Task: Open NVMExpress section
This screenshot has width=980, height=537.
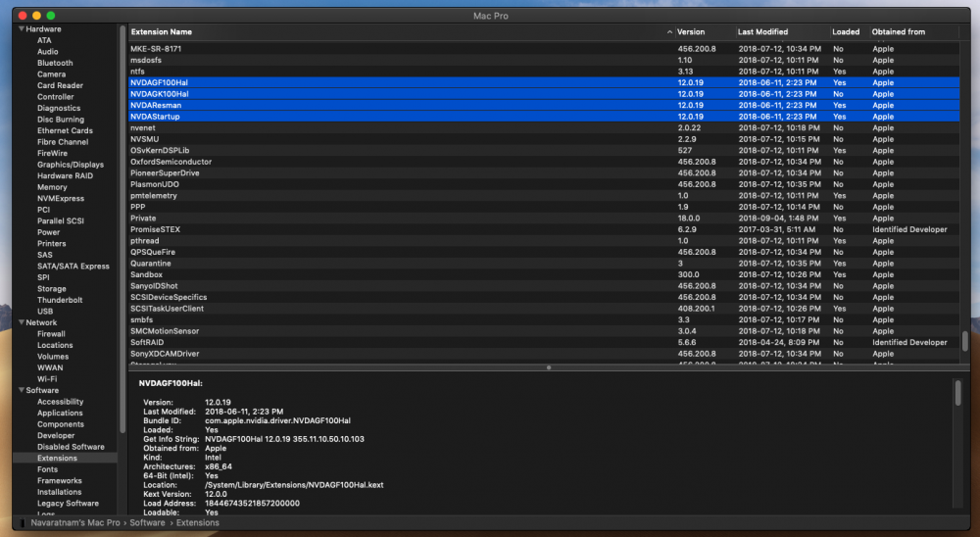Action: pos(61,198)
